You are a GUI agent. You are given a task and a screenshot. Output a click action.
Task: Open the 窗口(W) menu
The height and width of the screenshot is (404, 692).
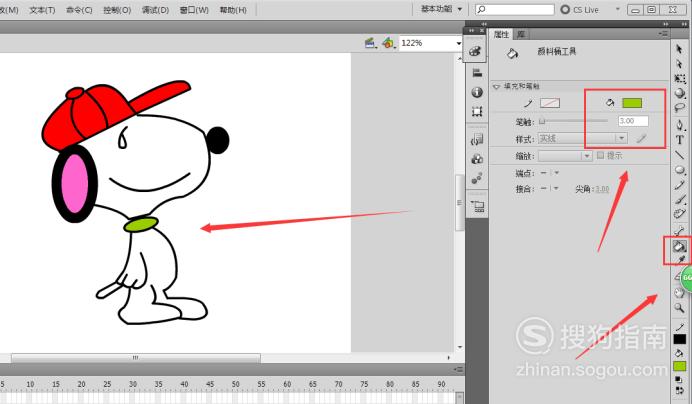194,10
